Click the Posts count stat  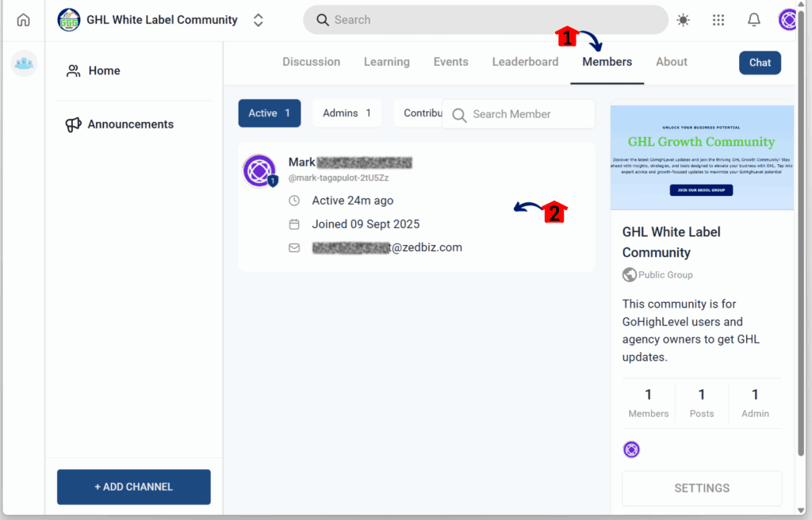point(702,403)
